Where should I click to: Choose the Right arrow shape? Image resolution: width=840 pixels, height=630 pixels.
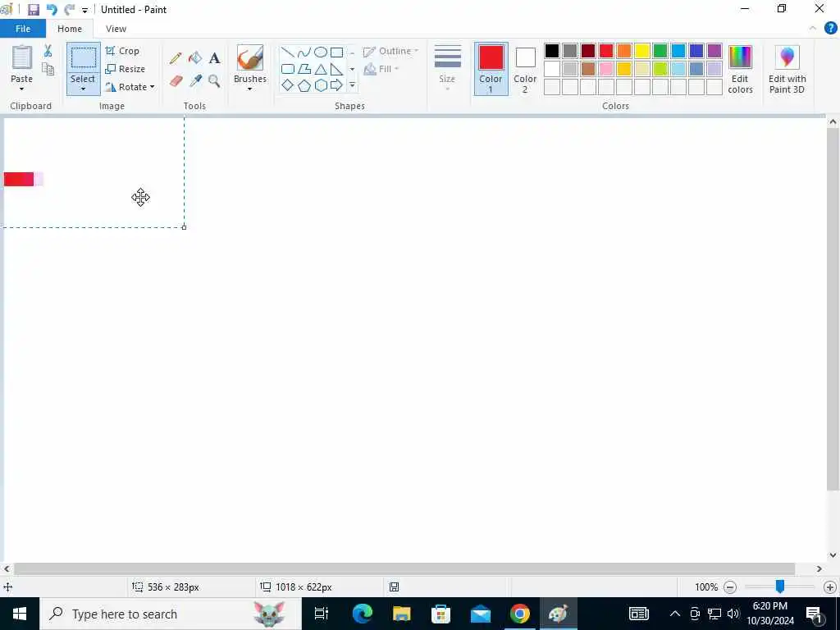point(336,84)
